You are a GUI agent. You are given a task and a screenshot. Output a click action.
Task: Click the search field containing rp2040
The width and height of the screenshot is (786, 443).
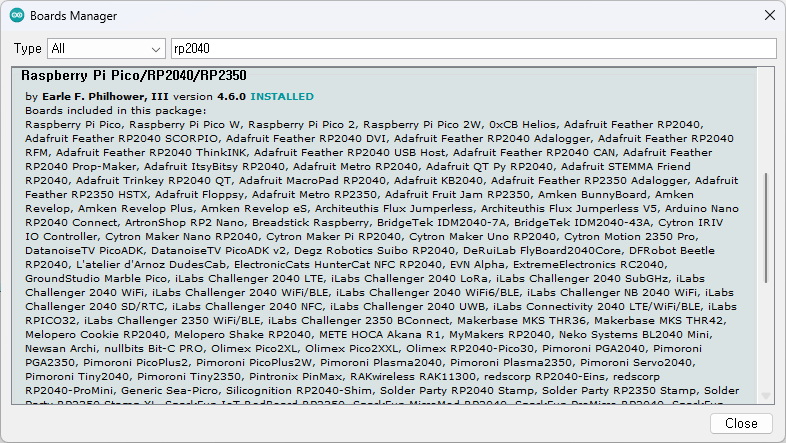coord(474,49)
